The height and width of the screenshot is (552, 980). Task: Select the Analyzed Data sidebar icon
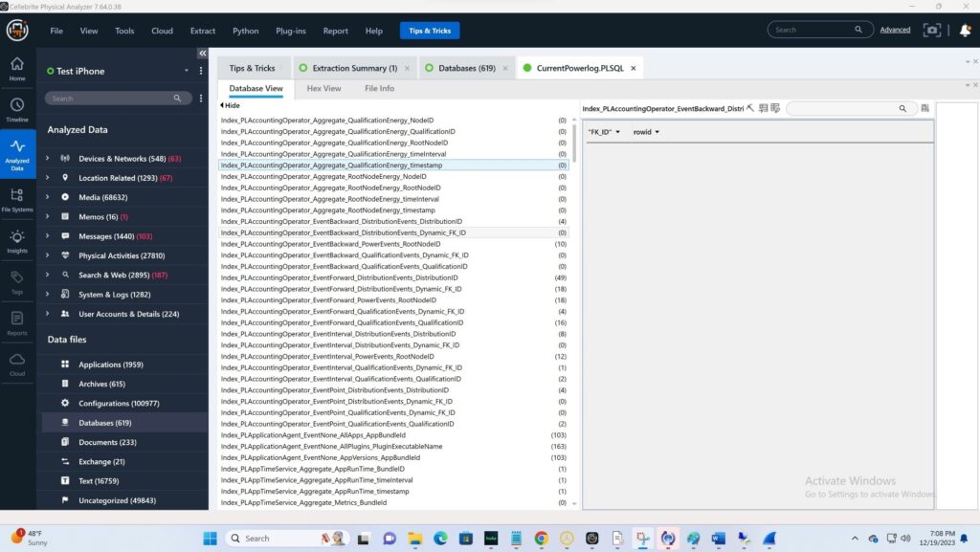17,154
